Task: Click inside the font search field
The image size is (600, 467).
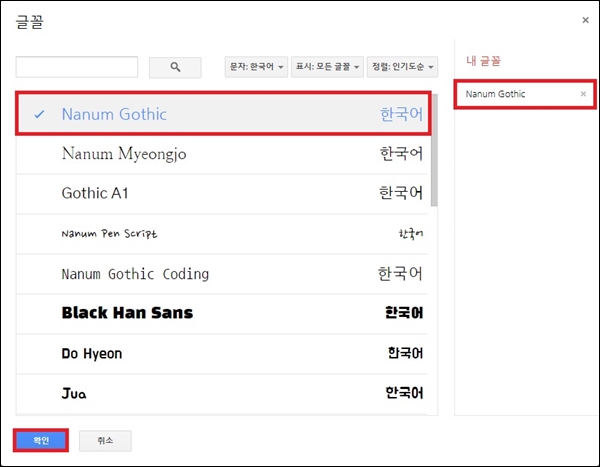Action: (77, 67)
